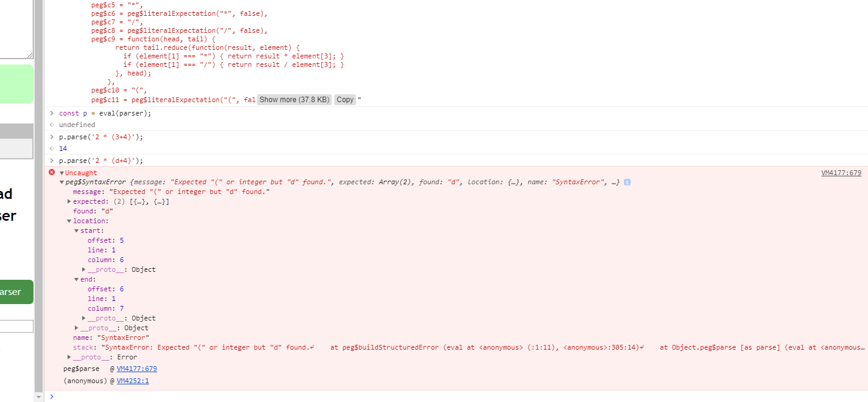
Task: Collapse the location object
Action: click(x=69, y=221)
